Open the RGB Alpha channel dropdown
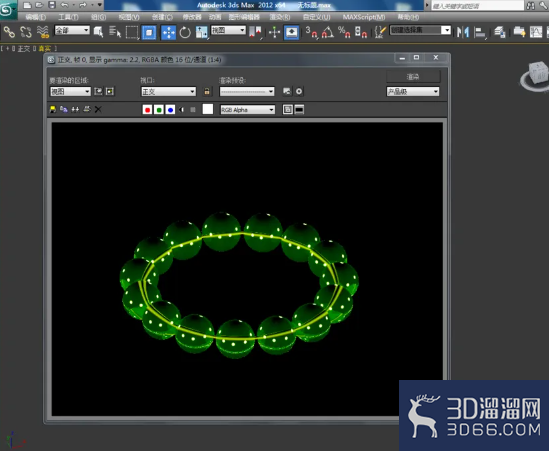This screenshot has height=451, width=549. (248, 110)
